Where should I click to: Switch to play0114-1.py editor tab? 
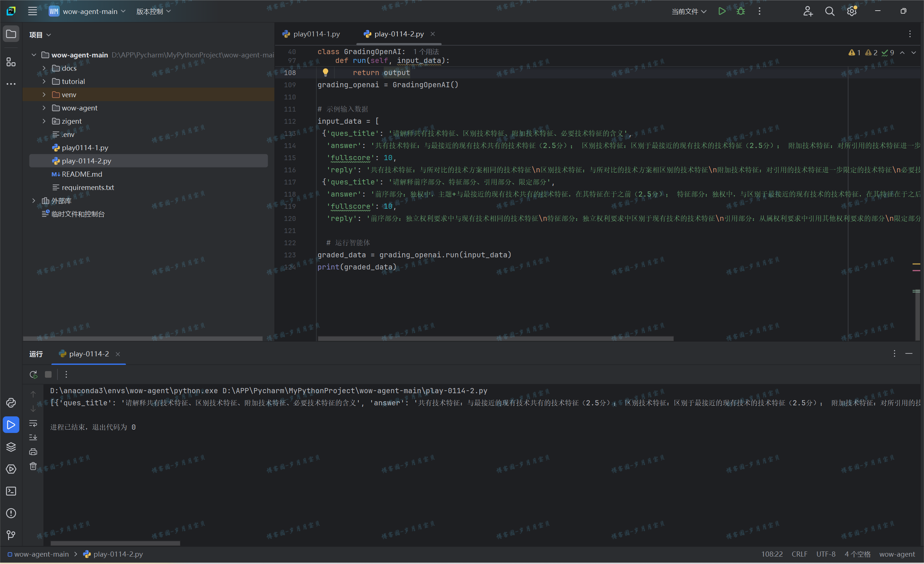[x=316, y=34]
